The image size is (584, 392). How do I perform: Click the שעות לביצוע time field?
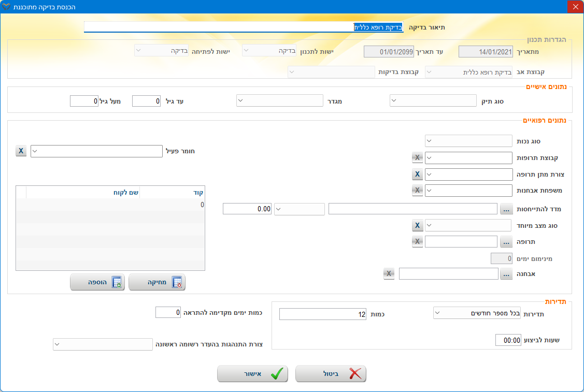pyautogui.click(x=508, y=340)
